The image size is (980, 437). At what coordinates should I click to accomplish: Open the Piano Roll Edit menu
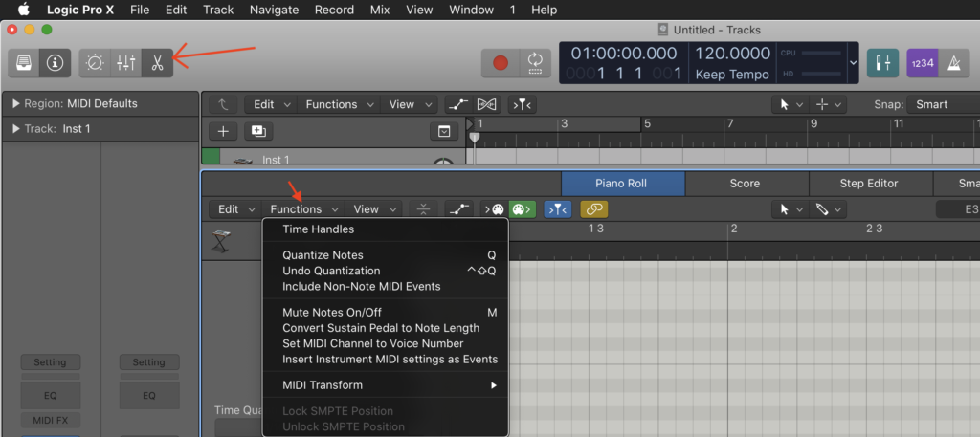235,209
